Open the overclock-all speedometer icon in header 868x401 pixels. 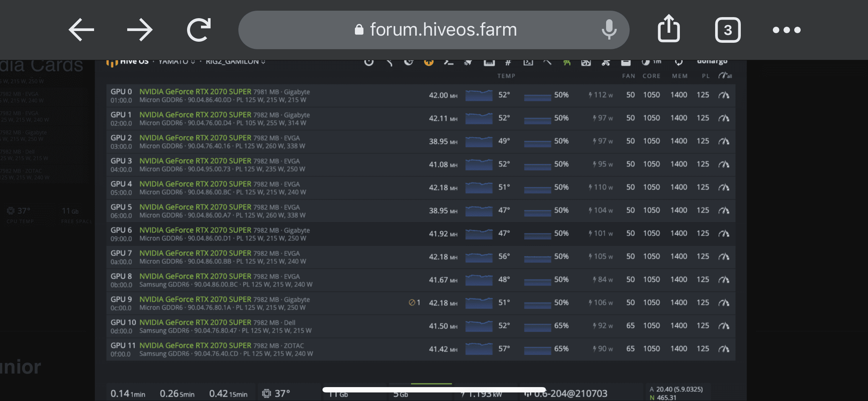click(x=725, y=76)
